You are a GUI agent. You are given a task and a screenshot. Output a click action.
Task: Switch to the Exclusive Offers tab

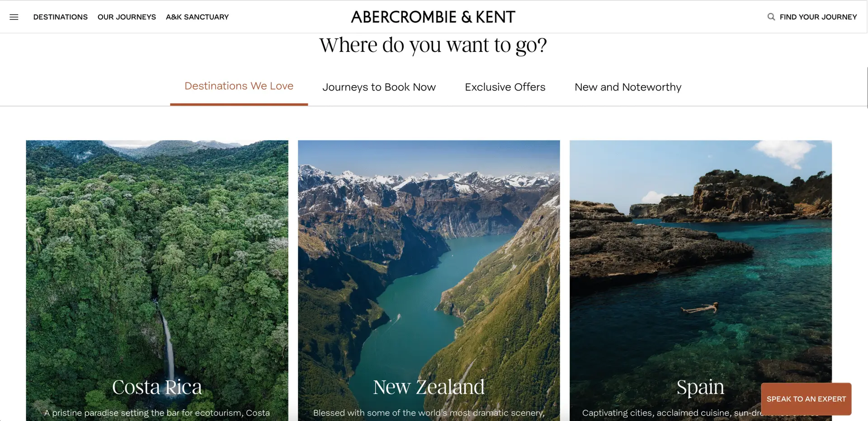pos(505,87)
